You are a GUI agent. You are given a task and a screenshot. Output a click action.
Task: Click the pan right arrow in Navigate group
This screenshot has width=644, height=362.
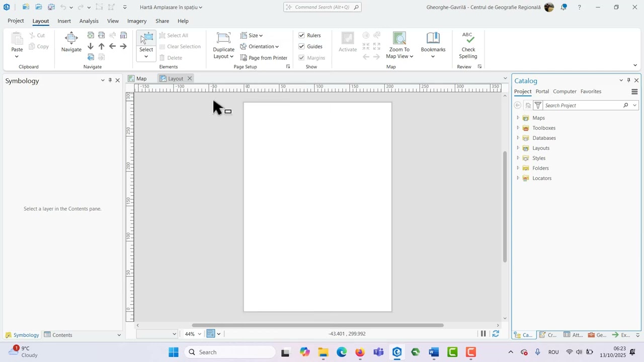coord(123,46)
